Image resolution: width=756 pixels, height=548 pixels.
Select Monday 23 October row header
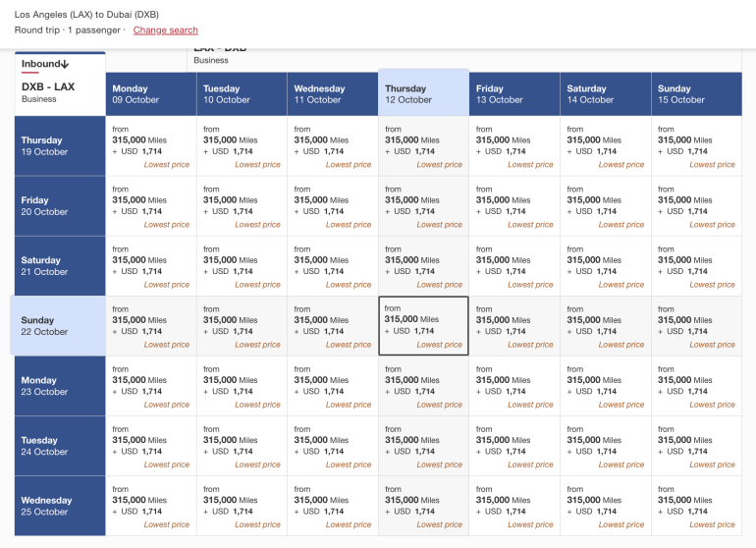[60, 386]
